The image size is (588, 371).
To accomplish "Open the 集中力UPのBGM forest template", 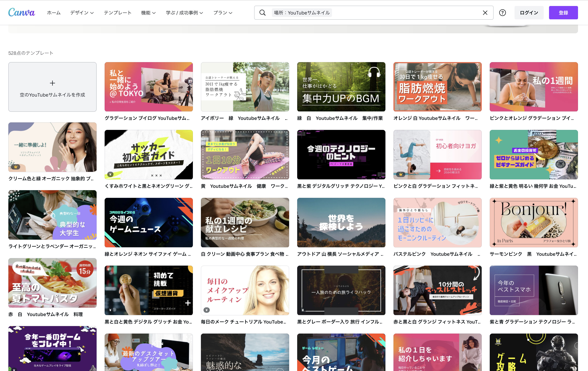I will click(x=341, y=87).
